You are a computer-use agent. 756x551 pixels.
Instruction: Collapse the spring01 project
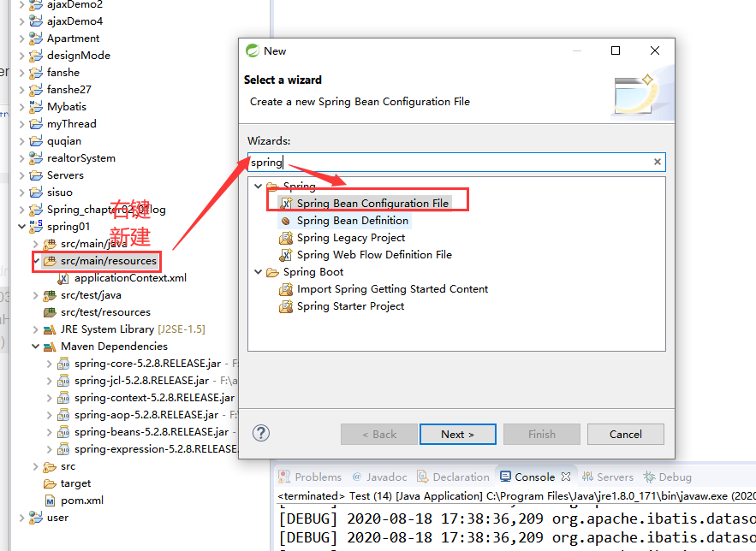click(21, 227)
